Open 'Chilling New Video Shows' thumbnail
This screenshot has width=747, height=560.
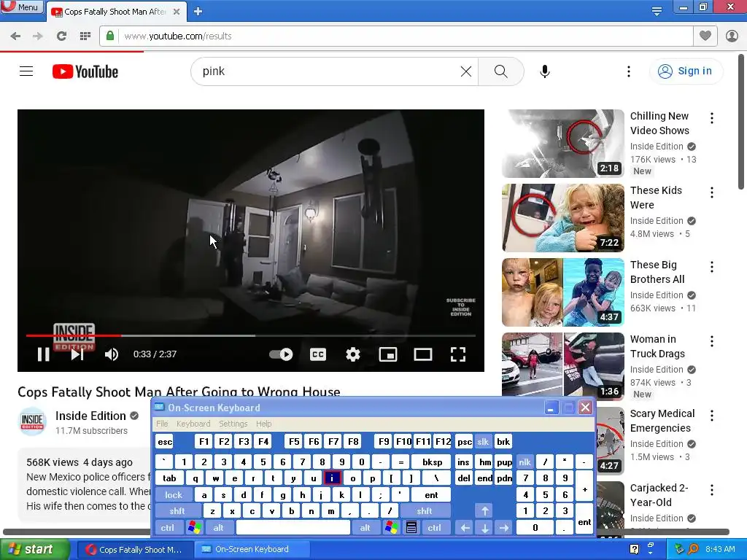[562, 144]
